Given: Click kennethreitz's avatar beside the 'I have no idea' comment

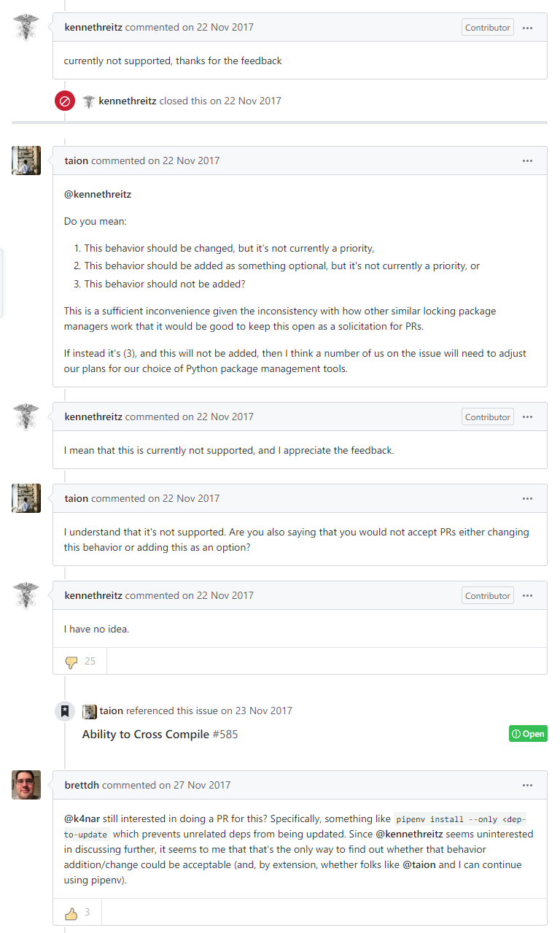Looking at the screenshot, I should 26,595.
